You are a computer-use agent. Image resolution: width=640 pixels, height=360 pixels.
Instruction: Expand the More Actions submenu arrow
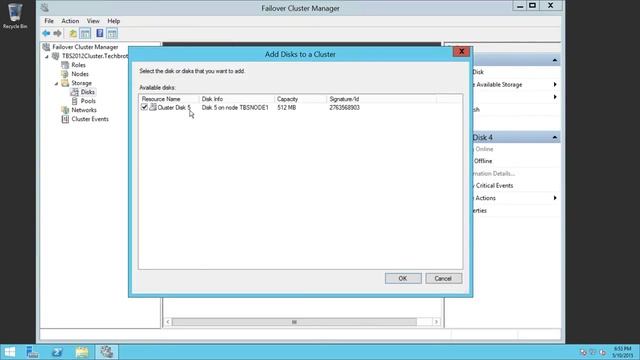[555, 198]
